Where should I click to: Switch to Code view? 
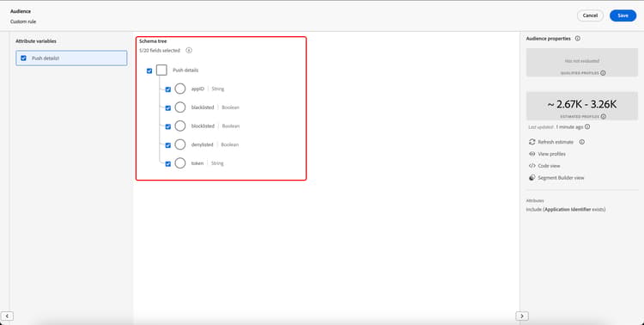(x=549, y=166)
